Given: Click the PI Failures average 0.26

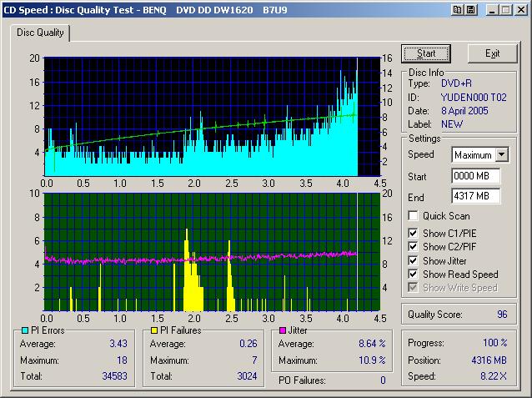Looking at the screenshot, I should (x=248, y=344).
